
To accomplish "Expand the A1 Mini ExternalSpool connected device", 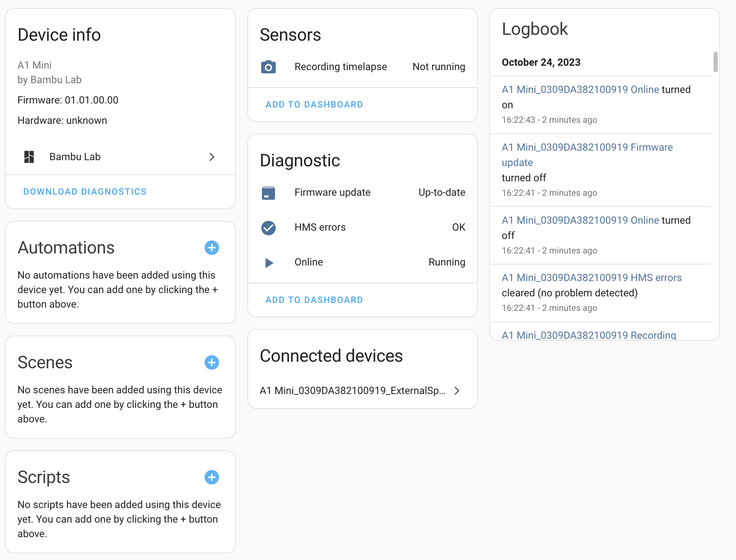I will coord(457,391).
